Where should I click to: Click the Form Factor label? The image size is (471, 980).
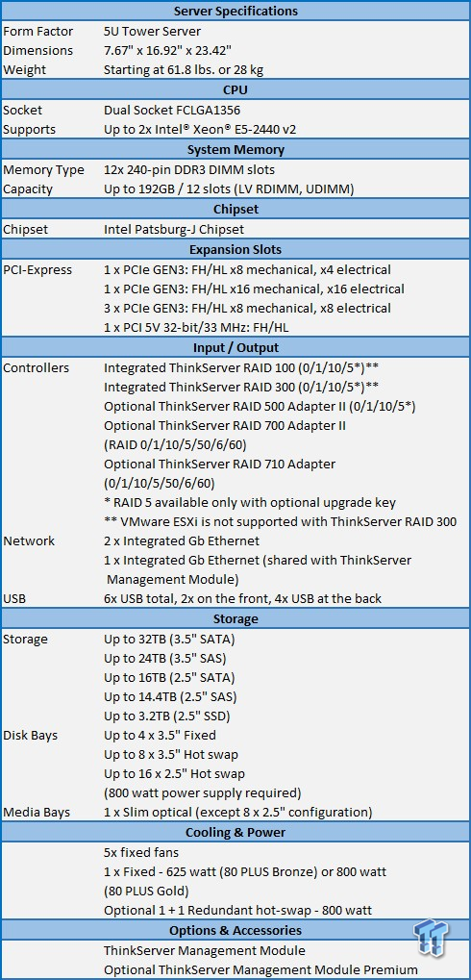pyautogui.click(x=38, y=31)
